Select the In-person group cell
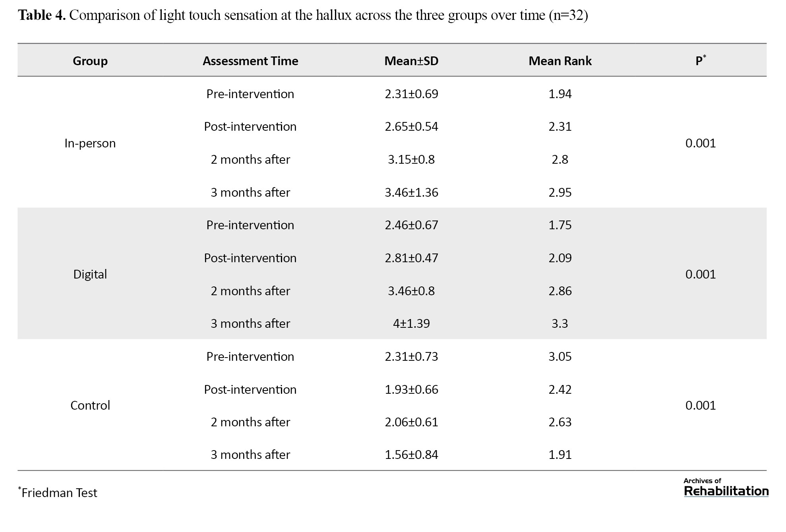Screen dimensions: 786x532 pyautogui.click(x=90, y=143)
